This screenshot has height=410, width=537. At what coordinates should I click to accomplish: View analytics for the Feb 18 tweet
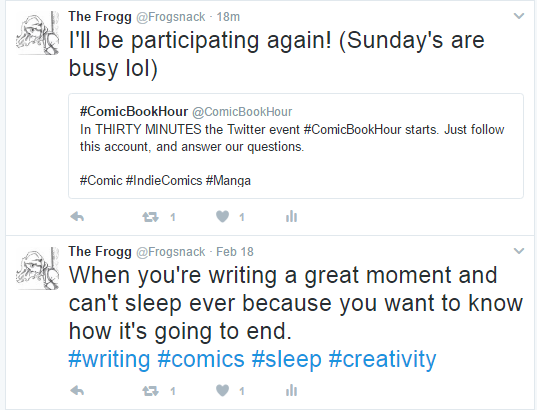pyautogui.click(x=291, y=390)
